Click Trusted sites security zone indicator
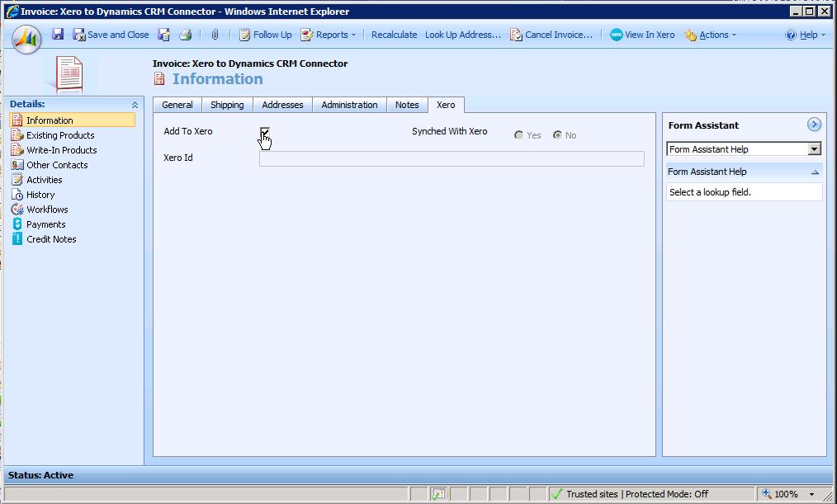The image size is (837, 504). pos(629,494)
